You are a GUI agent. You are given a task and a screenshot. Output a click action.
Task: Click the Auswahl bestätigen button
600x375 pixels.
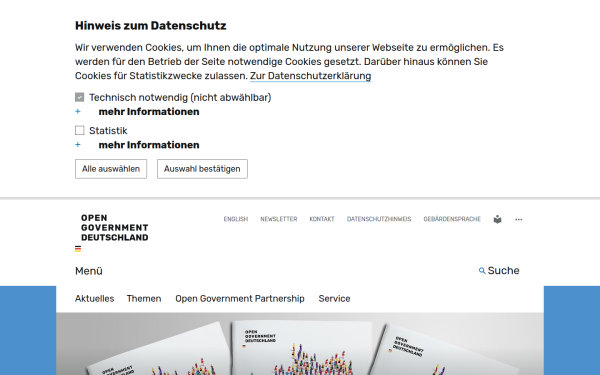pos(202,169)
